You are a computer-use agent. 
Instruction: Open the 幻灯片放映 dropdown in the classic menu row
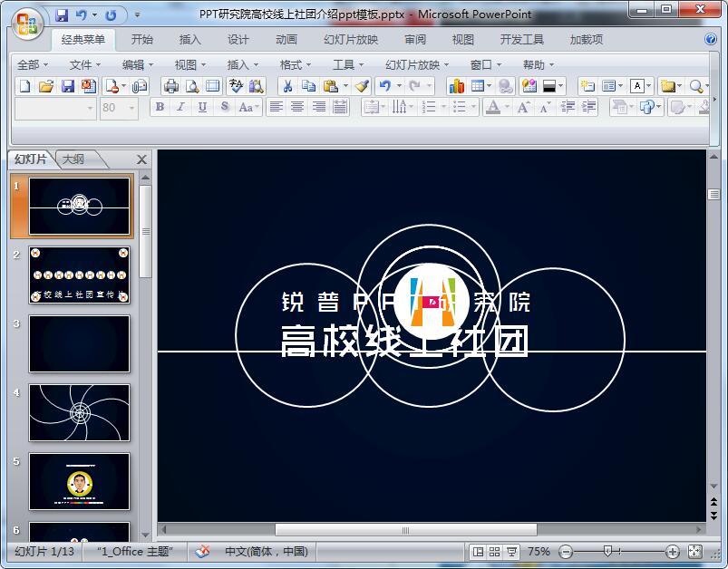[417, 65]
